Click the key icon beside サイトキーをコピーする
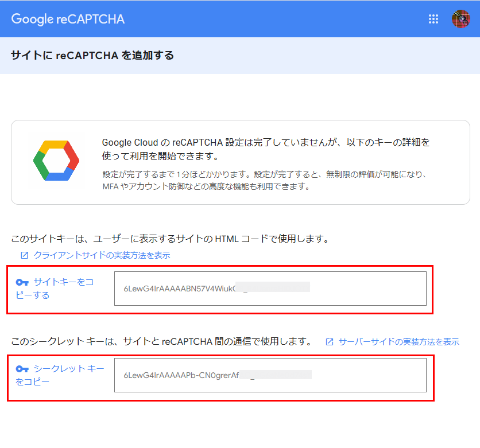This screenshot has width=480, height=448. pyautogui.click(x=22, y=282)
